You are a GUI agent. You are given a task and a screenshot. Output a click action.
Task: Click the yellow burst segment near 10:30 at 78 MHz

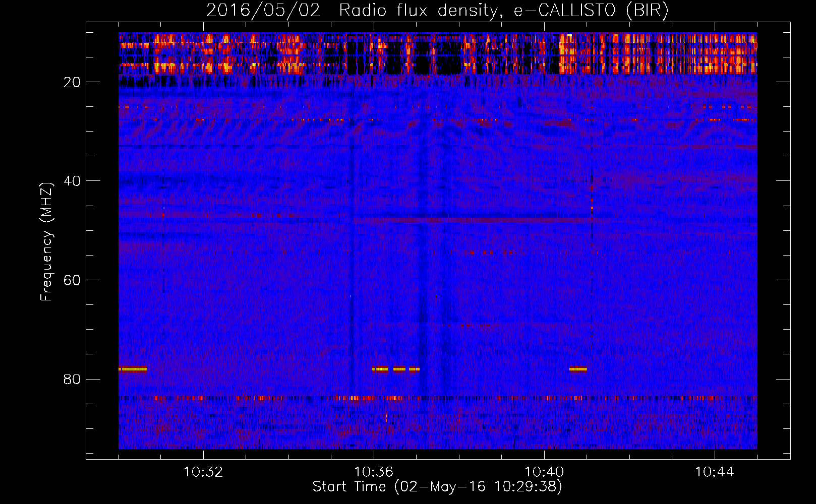(133, 369)
